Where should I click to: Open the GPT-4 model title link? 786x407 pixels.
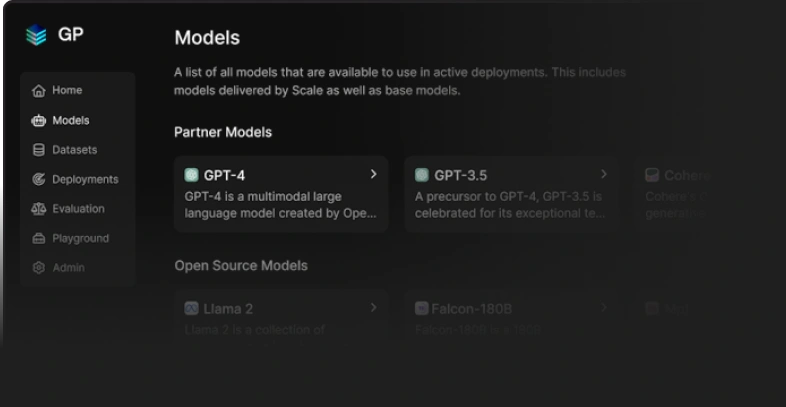[224, 175]
